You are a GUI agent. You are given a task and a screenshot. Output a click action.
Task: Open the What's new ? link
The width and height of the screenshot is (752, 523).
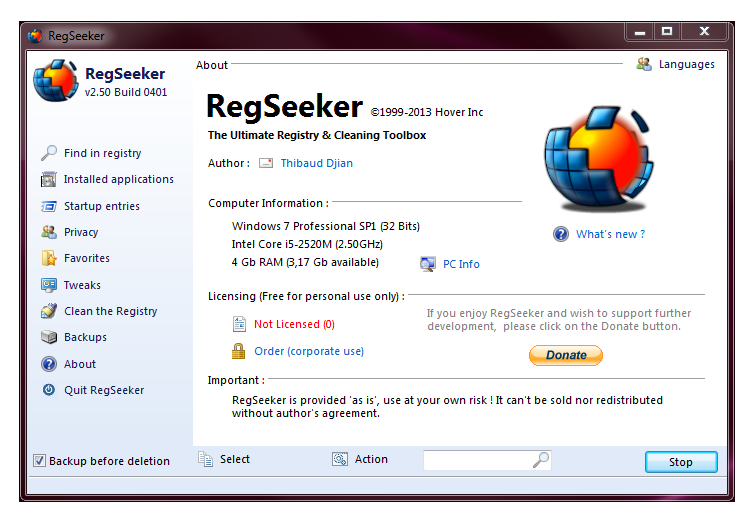click(x=610, y=234)
